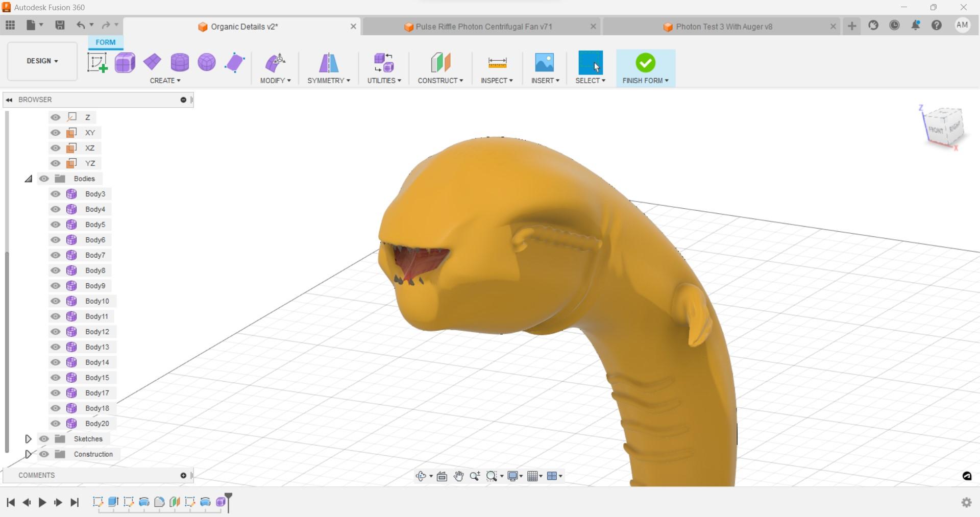The image size is (980, 517).
Task: Open a new design tab with plus
Action: tap(852, 26)
